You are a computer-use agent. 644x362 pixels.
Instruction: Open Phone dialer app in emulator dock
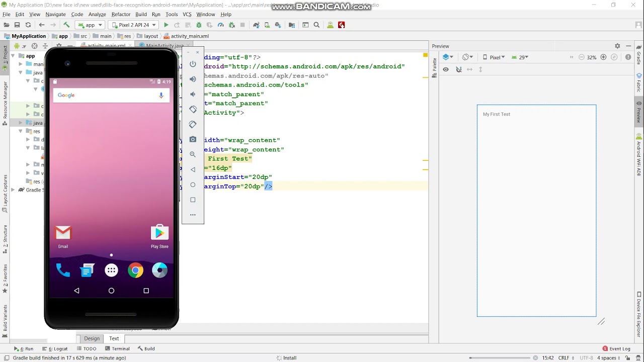tap(63, 270)
